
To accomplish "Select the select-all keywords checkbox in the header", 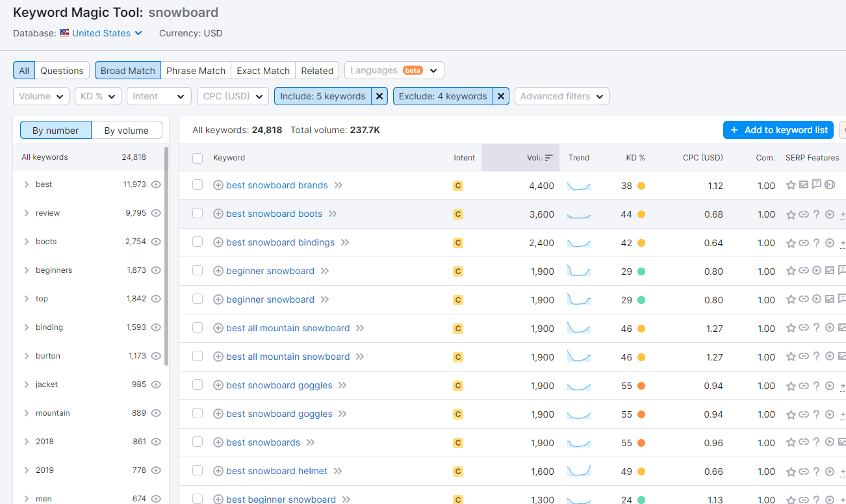I will click(198, 157).
